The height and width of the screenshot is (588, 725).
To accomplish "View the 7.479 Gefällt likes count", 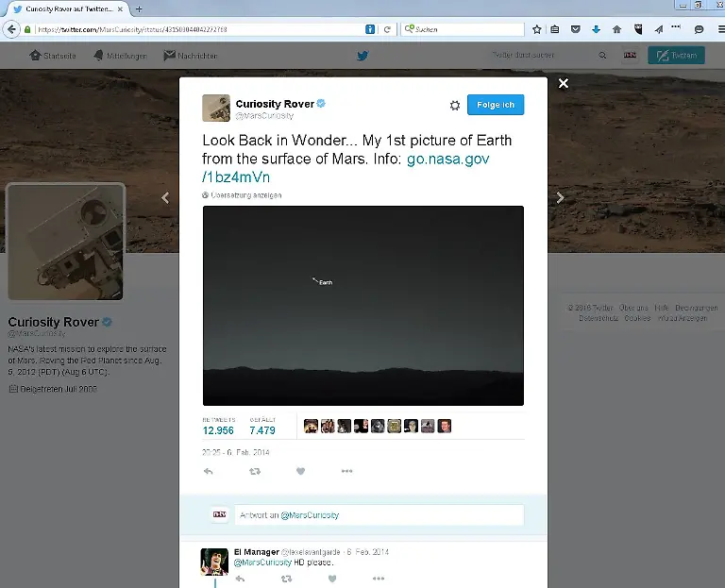I will coord(262,430).
